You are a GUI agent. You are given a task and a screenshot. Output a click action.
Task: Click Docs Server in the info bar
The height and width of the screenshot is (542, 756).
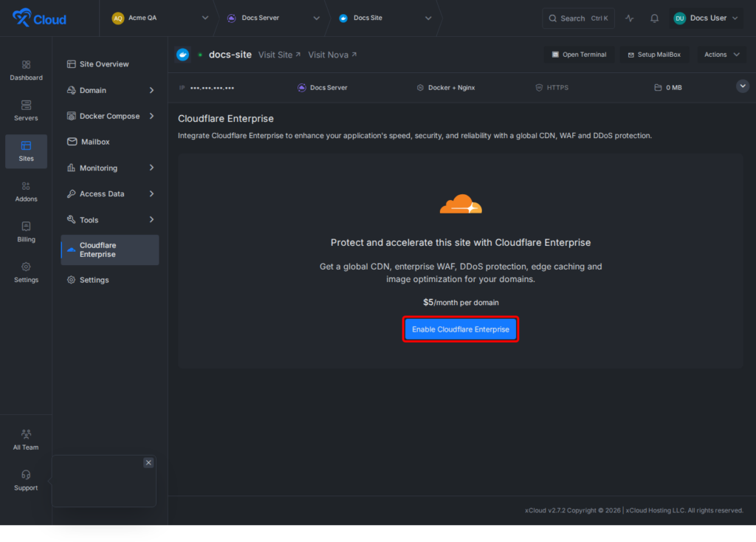[323, 88]
